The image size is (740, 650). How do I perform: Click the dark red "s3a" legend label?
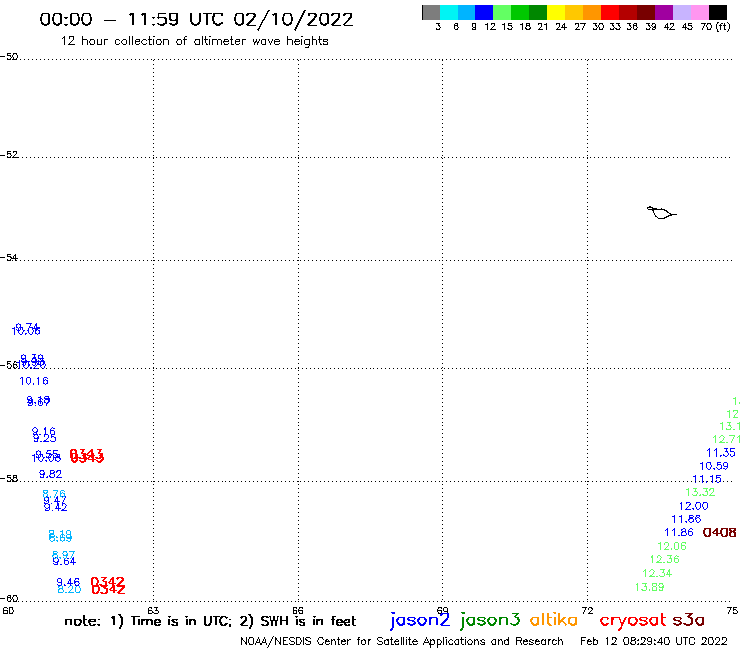point(688,620)
